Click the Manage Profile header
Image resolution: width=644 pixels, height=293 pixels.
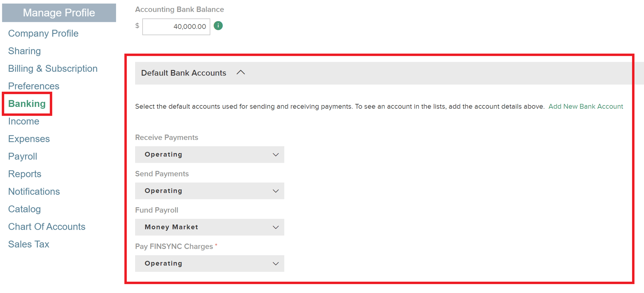(59, 13)
